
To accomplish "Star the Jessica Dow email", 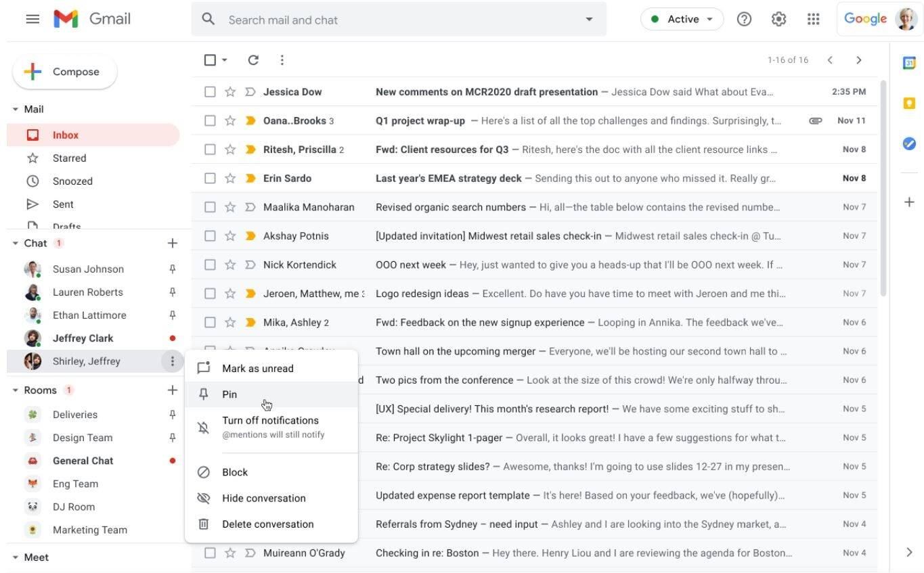I will point(230,92).
